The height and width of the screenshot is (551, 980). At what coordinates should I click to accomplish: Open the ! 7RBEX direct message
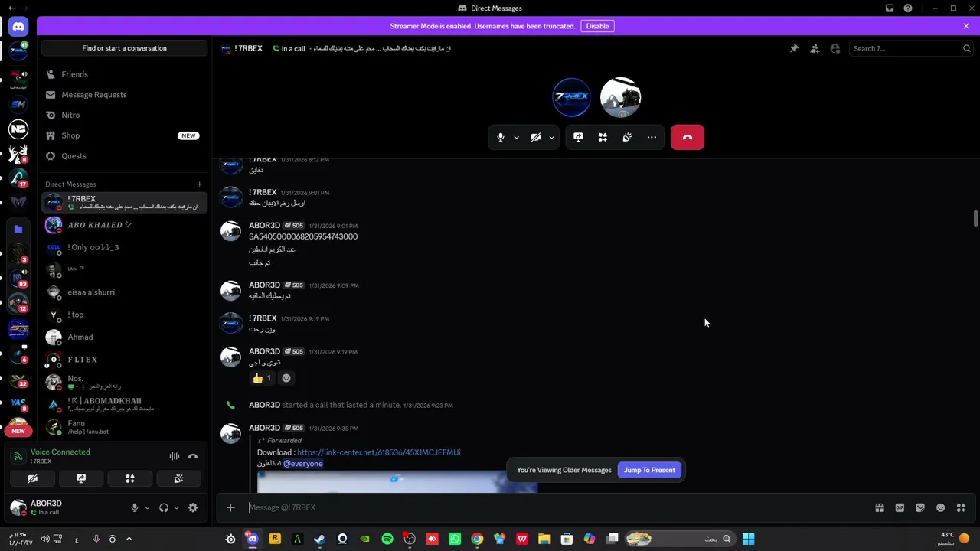click(x=125, y=203)
